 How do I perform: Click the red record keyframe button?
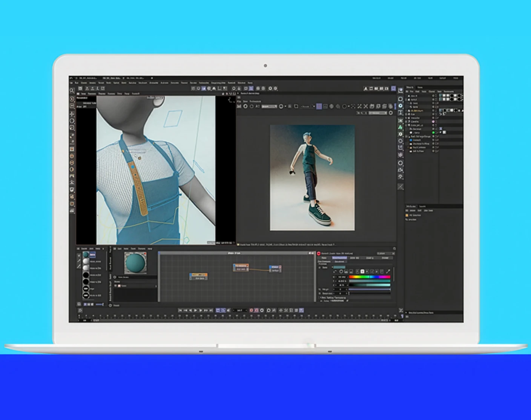click(x=252, y=310)
